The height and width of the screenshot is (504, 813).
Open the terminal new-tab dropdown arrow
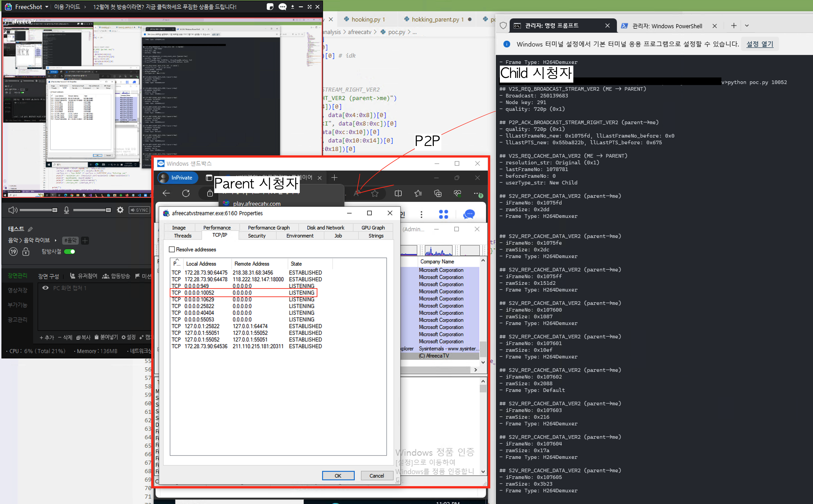(747, 26)
